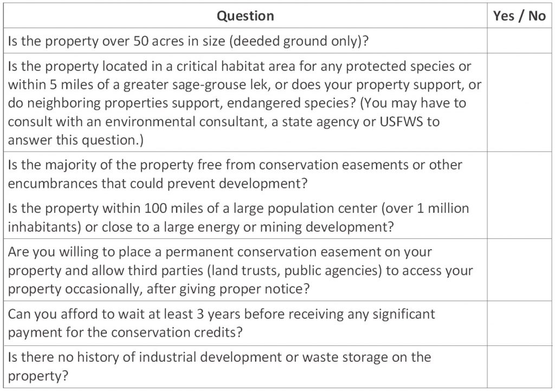
Task: Click the question about allowing third-party access
Action: click(241, 270)
